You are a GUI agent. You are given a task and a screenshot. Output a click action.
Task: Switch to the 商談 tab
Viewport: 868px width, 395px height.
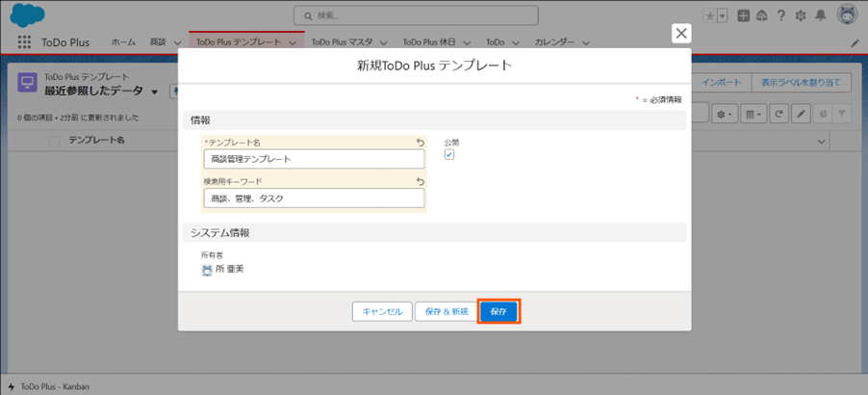coord(158,42)
